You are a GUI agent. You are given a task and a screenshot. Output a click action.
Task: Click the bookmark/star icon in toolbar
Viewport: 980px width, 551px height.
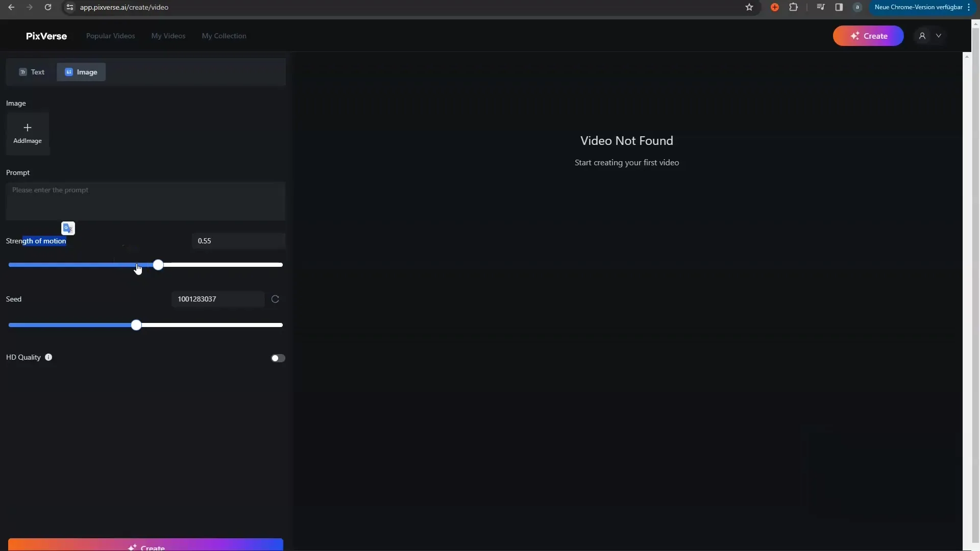pyautogui.click(x=749, y=7)
